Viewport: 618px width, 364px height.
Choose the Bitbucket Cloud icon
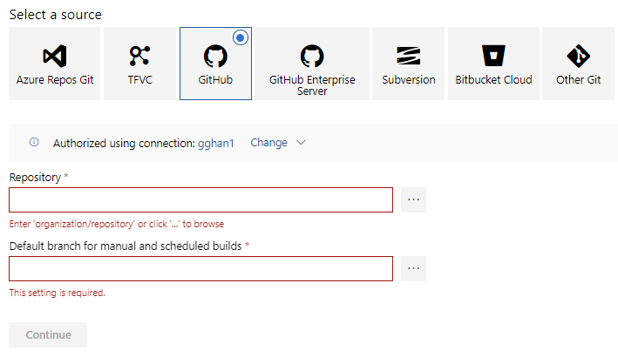tap(493, 57)
